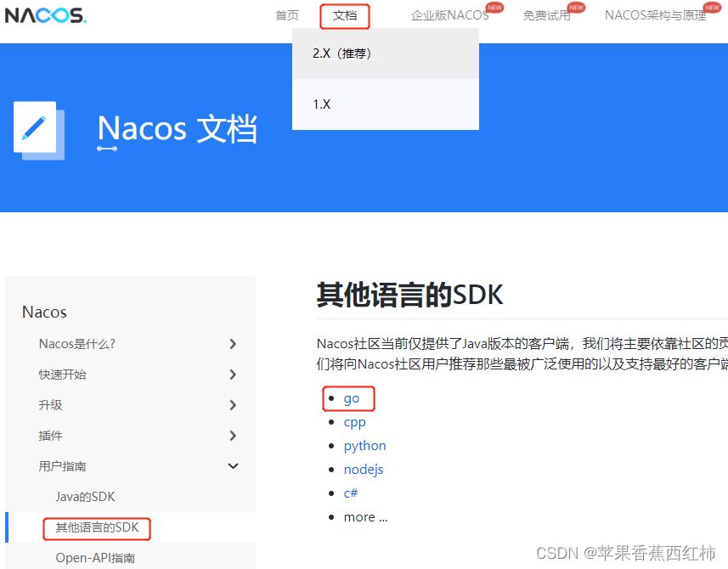Click the 'more ...' link
The width and height of the screenshot is (728, 569).
[x=365, y=516]
